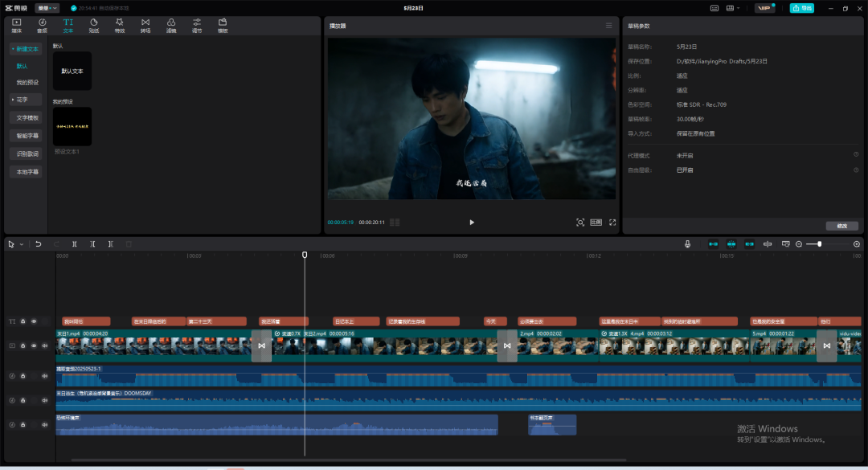
Task: Open 智能字幕 category
Action: pyautogui.click(x=26, y=136)
